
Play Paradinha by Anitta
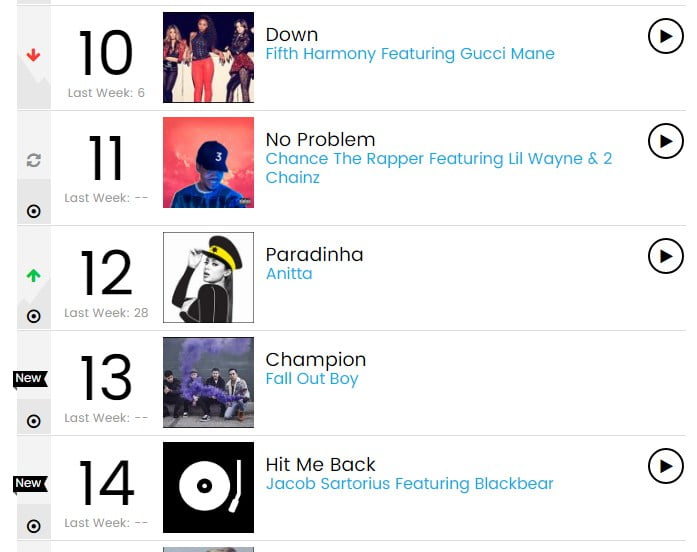[x=665, y=256]
